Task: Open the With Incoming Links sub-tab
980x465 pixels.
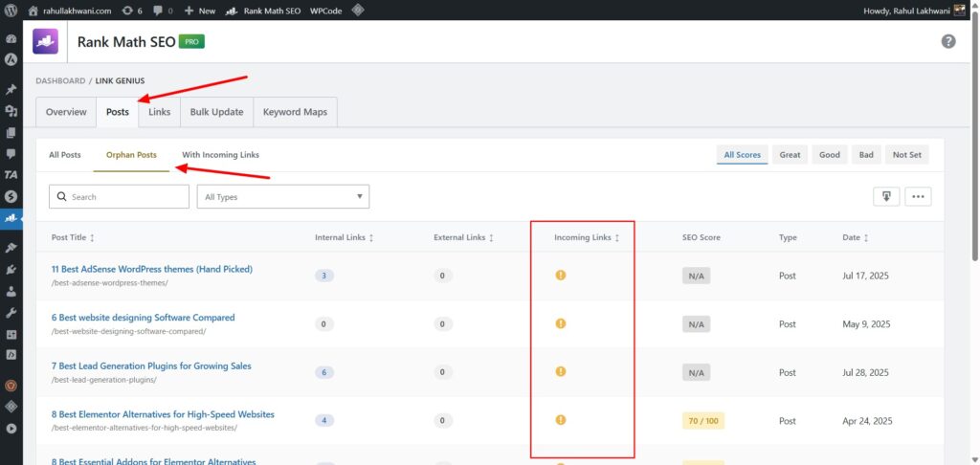Action: [x=220, y=155]
